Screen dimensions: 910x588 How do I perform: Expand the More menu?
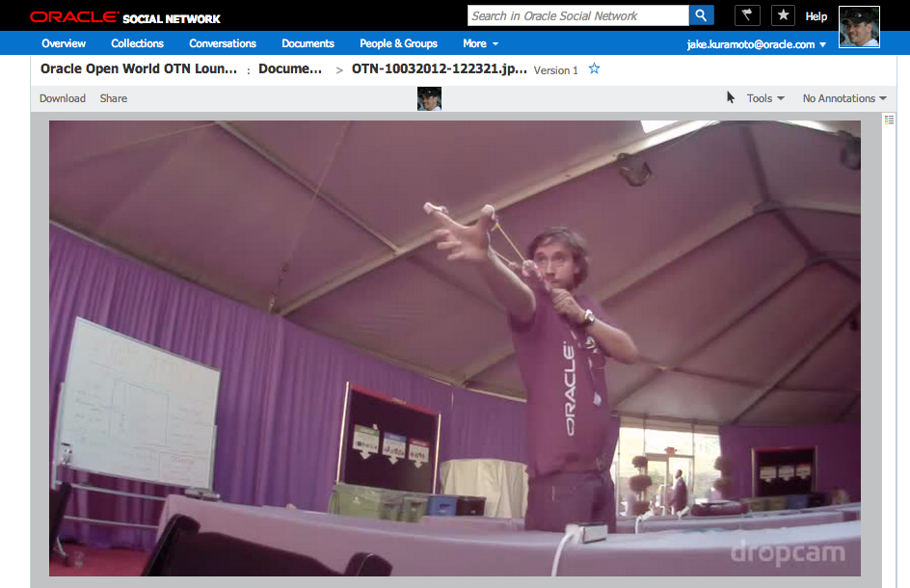tap(480, 43)
